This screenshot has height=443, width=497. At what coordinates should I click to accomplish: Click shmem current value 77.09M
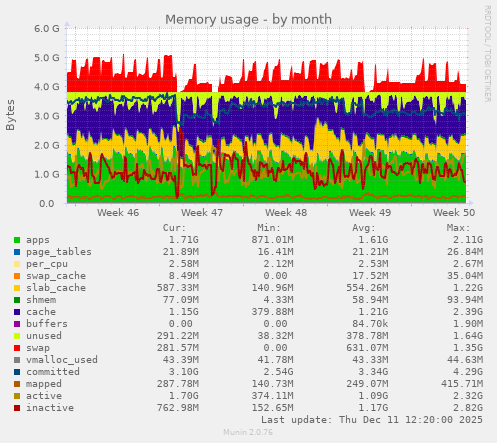181,300
